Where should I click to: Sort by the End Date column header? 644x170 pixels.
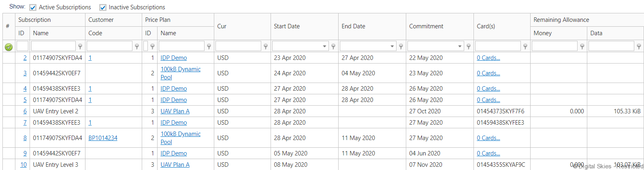(353, 26)
